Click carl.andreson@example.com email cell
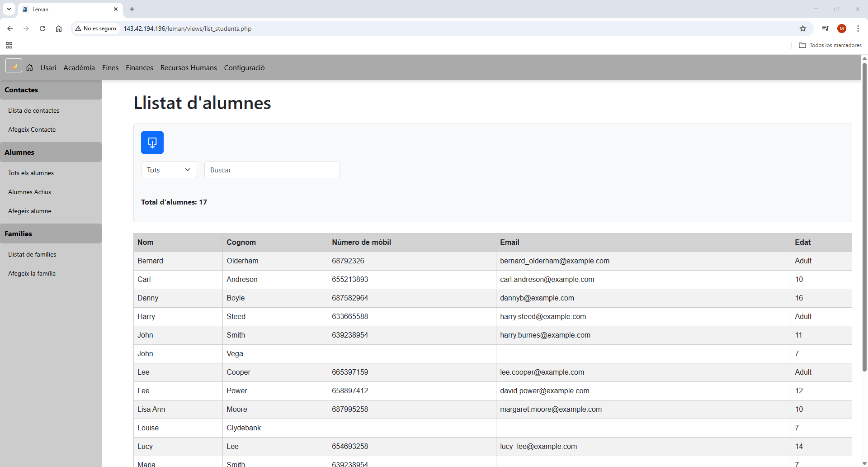868x467 pixels. (x=643, y=279)
